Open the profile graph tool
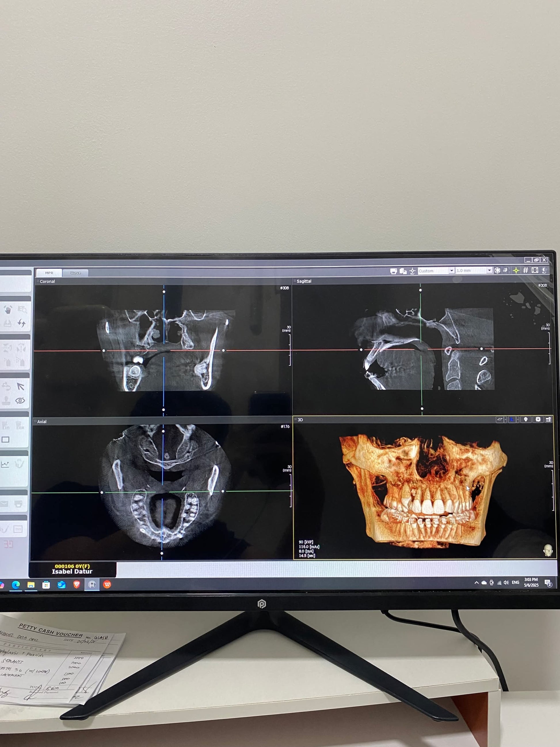 (5, 464)
